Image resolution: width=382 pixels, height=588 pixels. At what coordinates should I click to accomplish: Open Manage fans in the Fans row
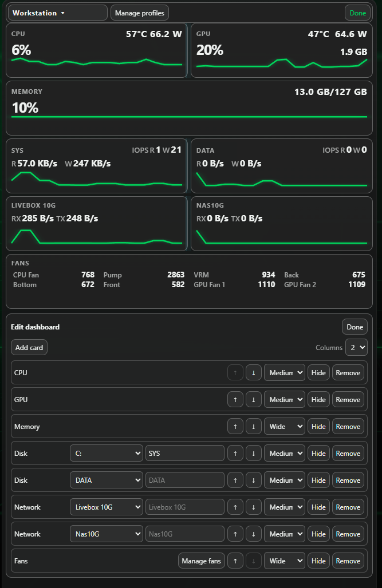click(202, 561)
